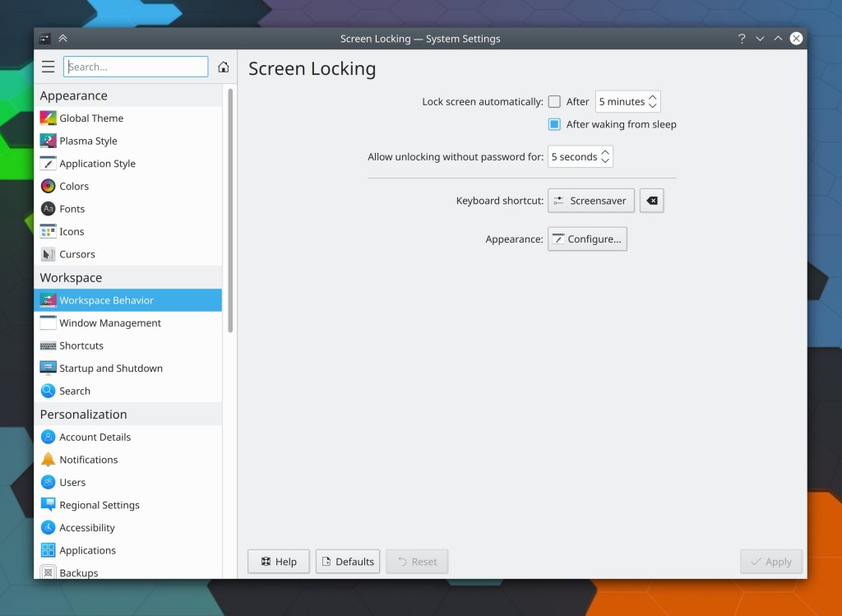The image size is (842, 616).
Task: Open the Notifications bell icon
Action: point(48,460)
